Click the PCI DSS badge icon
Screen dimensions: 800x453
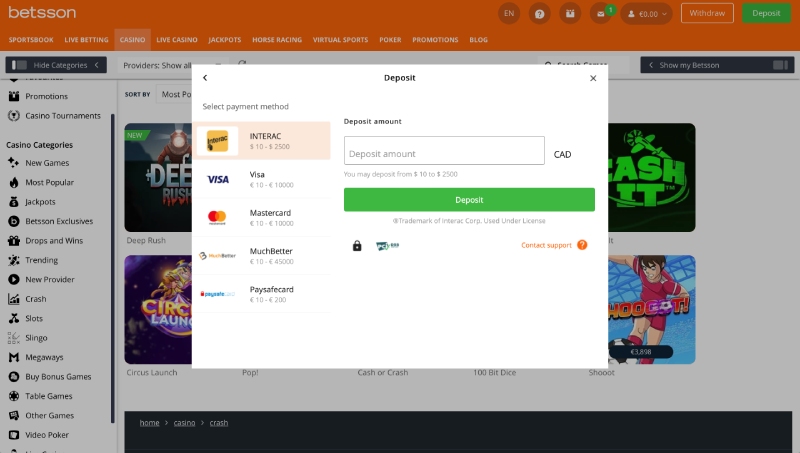[x=387, y=246]
